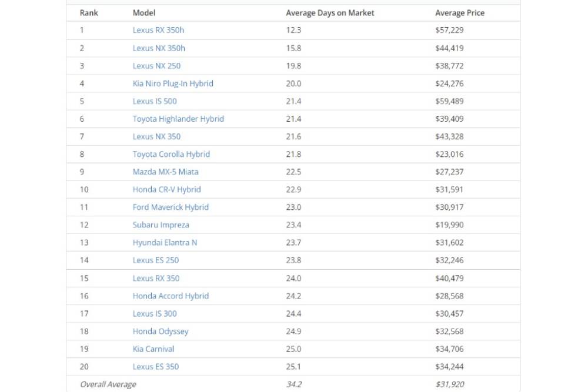
Task: Click the Lexus ES 250 link
Action: pyautogui.click(x=155, y=260)
